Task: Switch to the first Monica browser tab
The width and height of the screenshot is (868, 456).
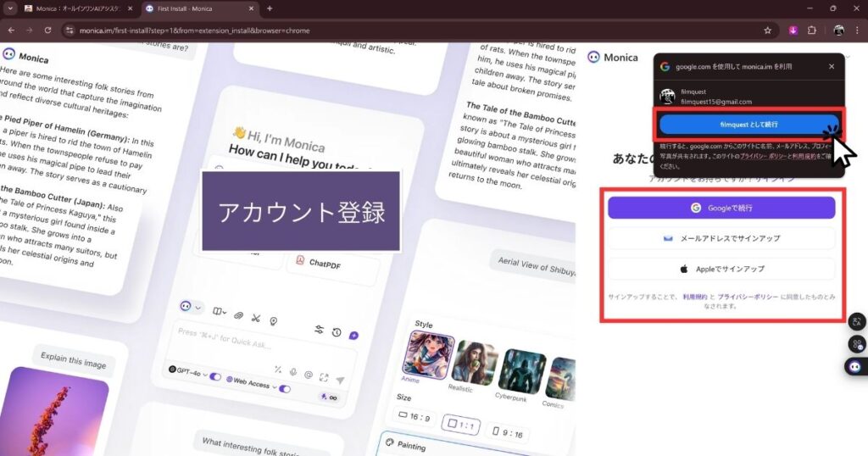Action: [x=76, y=8]
